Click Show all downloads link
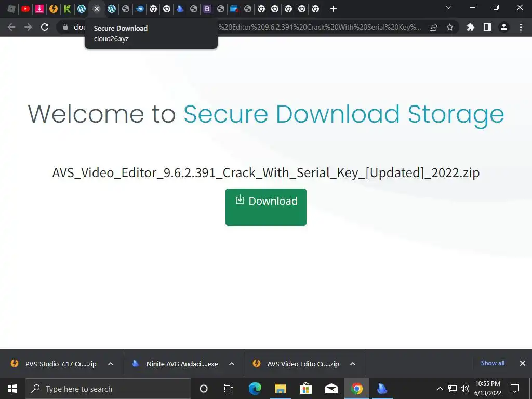 (x=493, y=363)
